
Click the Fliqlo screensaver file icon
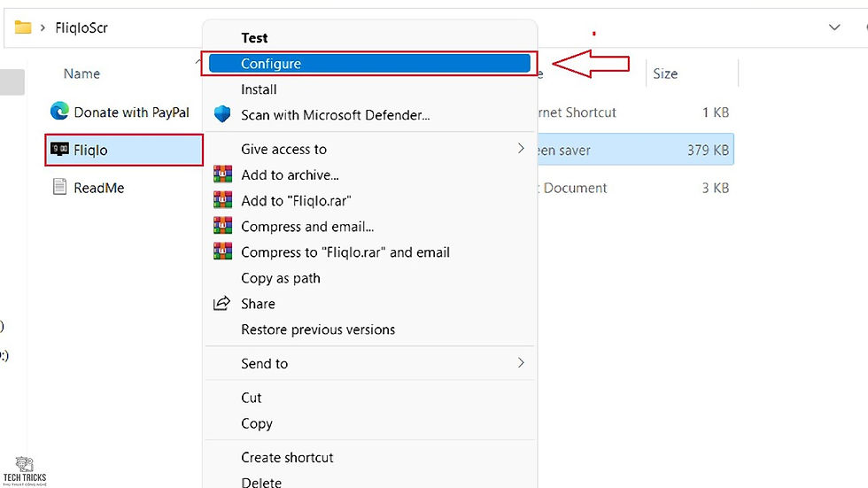(59, 150)
